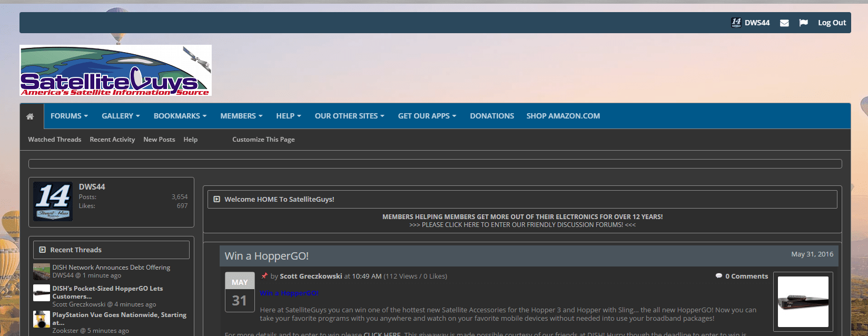Image resolution: width=868 pixels, height=336 pixels.
Task: Open DWS44 profile name in sidebar
Action: point(92,186)
